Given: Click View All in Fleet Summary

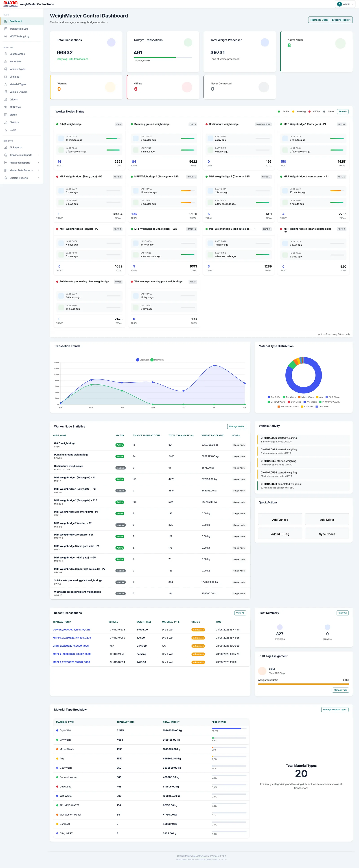Looking at the screenshot, I should tap(342, 613).
